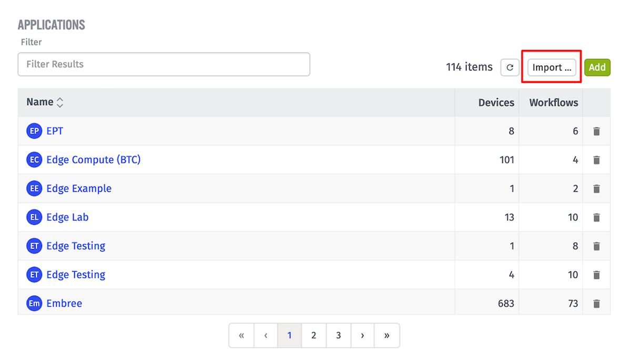Select page 3 in pagination
This screenshot has height=364, width=631.
click(x=339, y=335)
